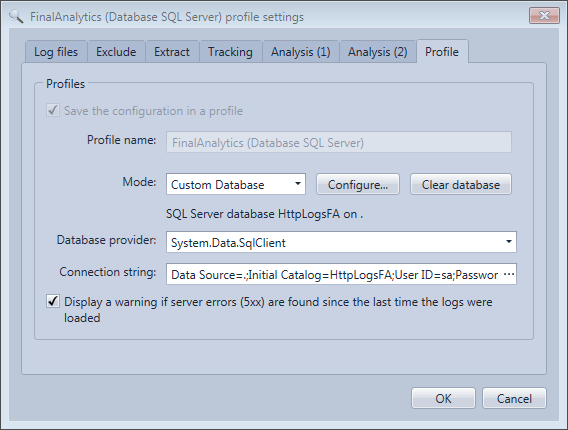Click the Clear database button

[x=461, y=184]
